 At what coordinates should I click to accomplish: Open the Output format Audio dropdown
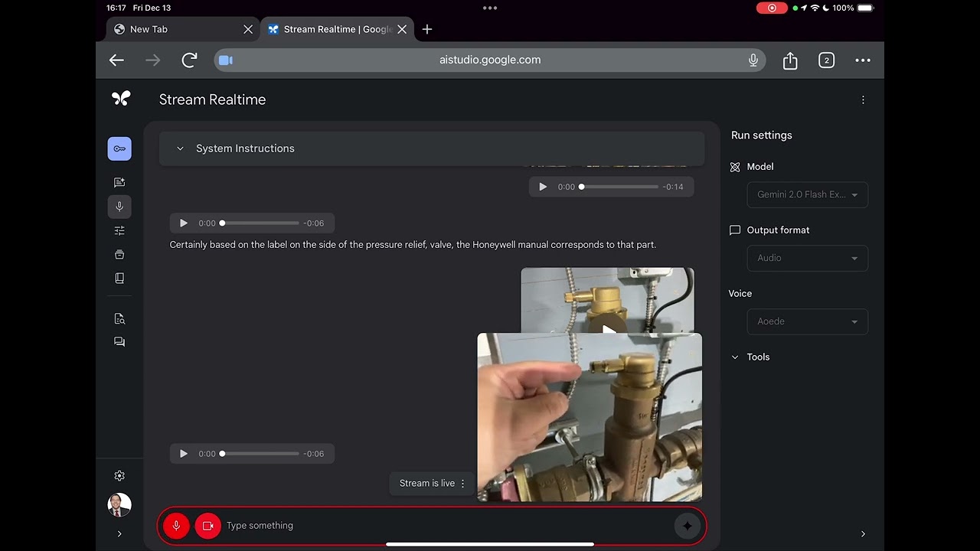tap(807, 258)
